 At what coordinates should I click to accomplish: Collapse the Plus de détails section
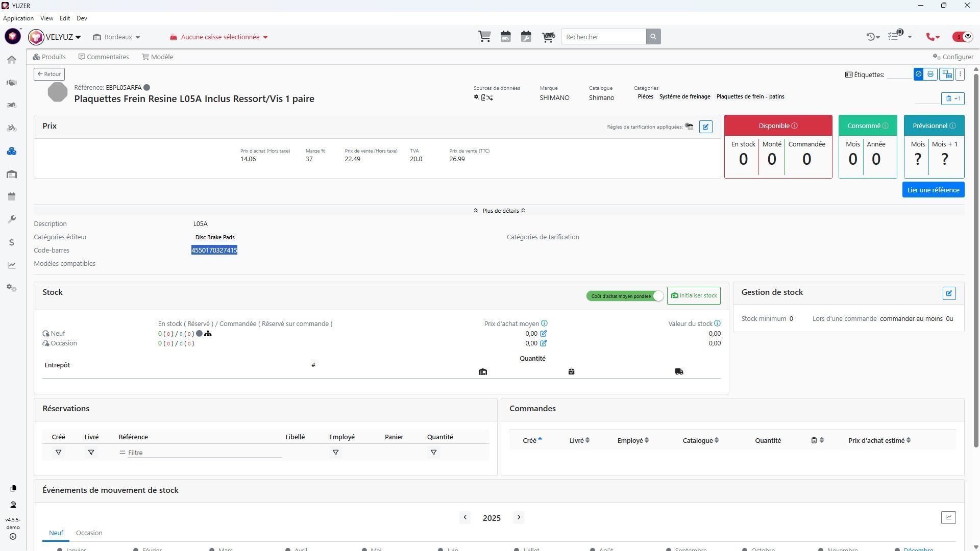pos(499,211)
